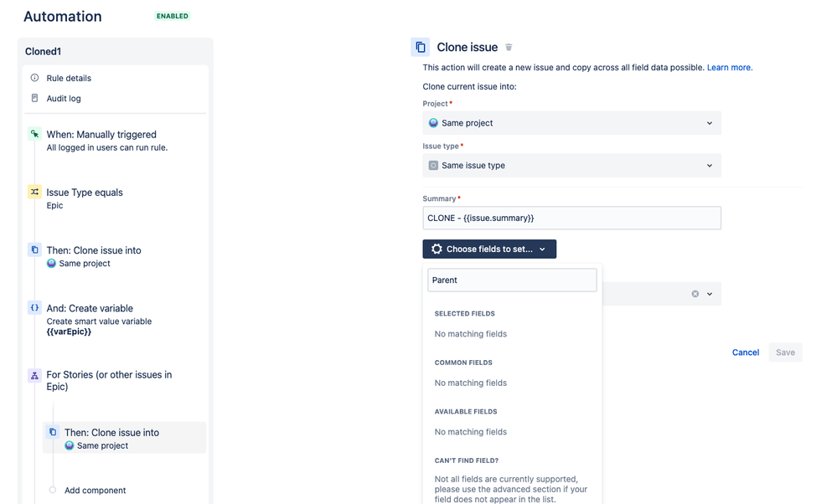Click the Cloned1 rule name
This screenshot has height=504, width=837.
pos(44,52)
